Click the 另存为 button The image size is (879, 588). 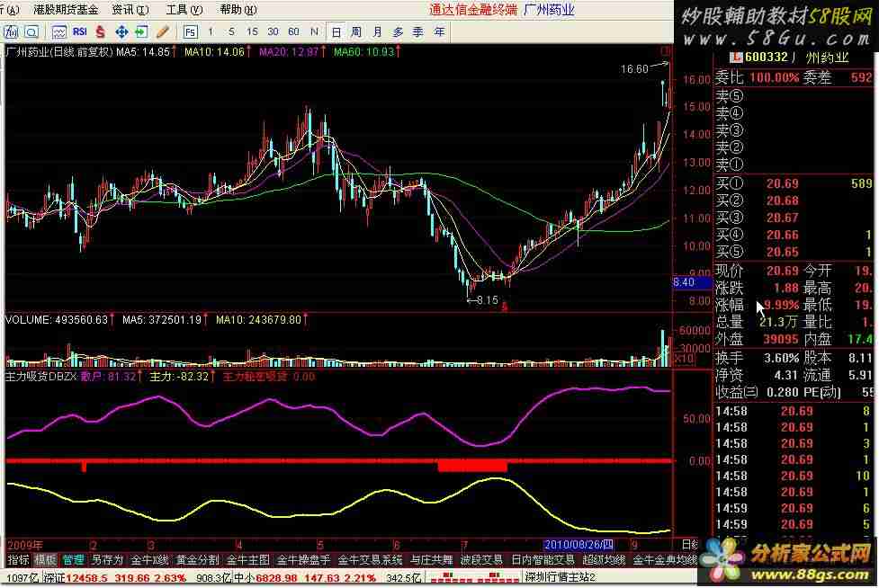pos(107,559)
